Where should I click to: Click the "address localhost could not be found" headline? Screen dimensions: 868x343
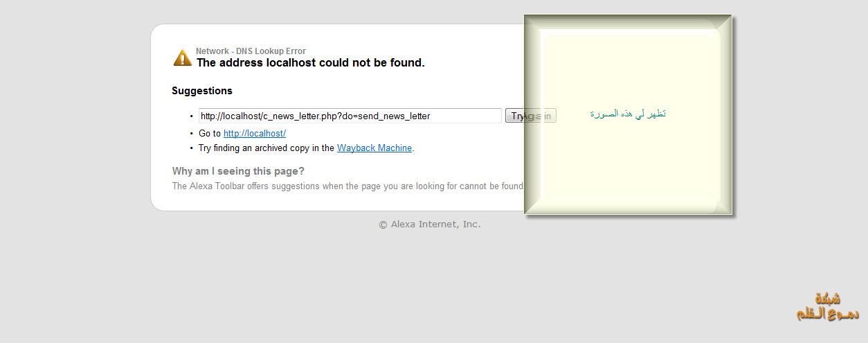311,63
